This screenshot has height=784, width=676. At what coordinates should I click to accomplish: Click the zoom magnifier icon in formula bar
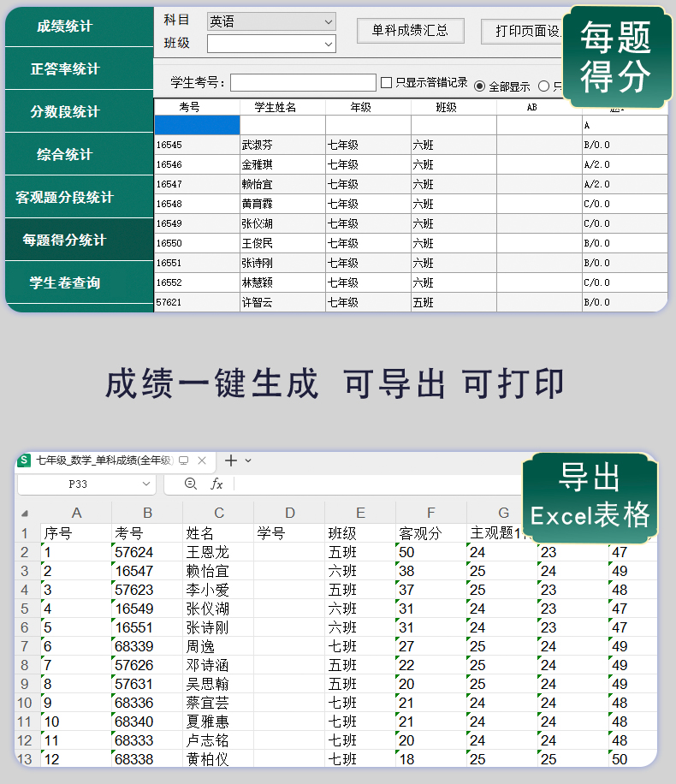pyautogui.click(x=190, y=484)
